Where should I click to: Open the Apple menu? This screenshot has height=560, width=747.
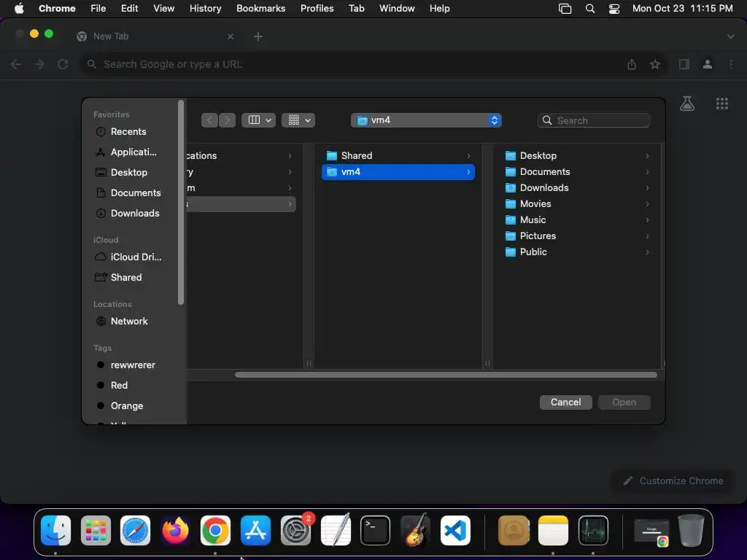click(19, 9)
